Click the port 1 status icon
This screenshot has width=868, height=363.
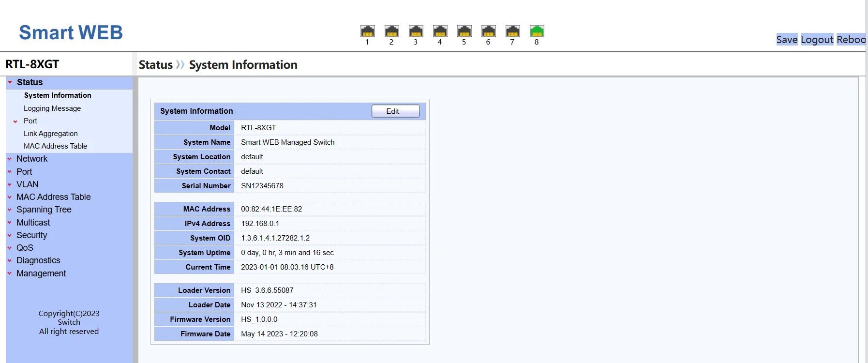[367, 31]
